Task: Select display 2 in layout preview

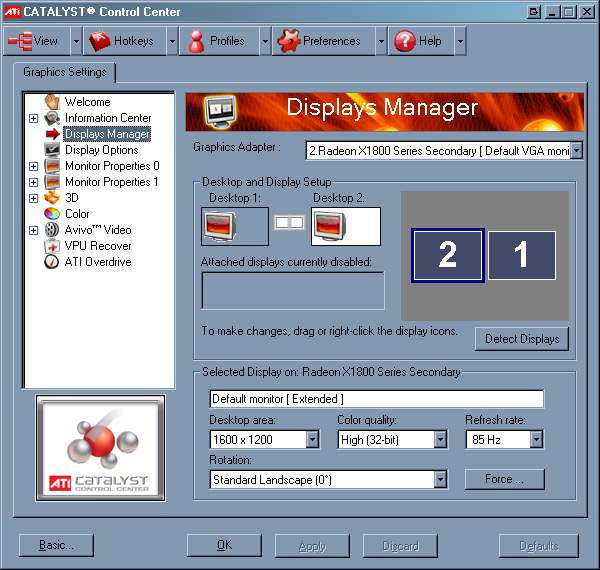Action: pos(448,255)
